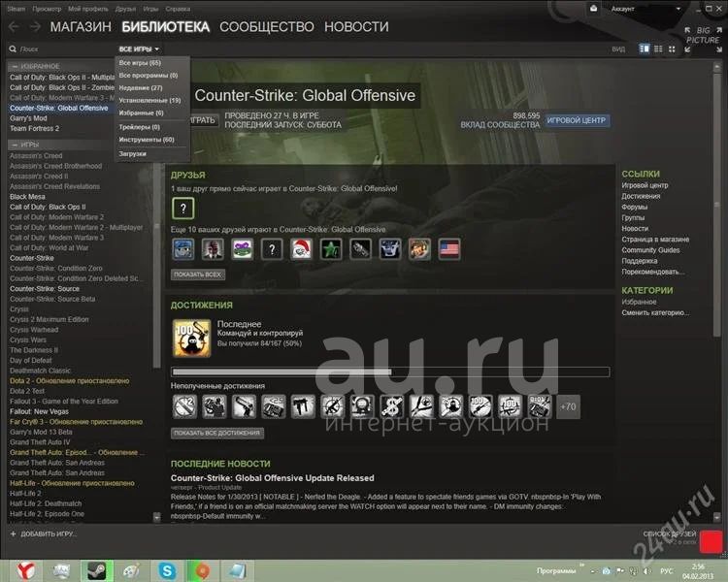This screenshot has width=728, height=582.
Task: Open Форумы link under Ссылки
Action: tap(634, 207)
